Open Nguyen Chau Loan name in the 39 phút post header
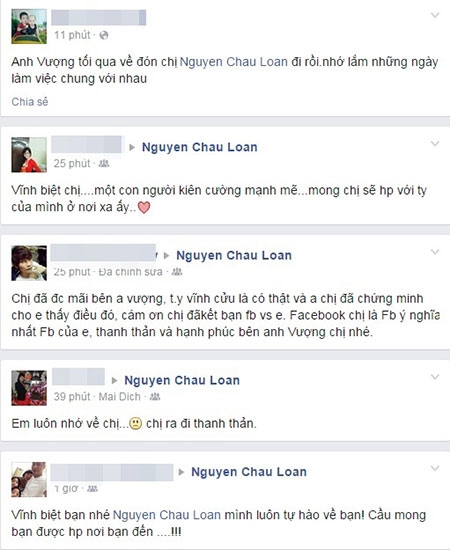 (182, 380)
